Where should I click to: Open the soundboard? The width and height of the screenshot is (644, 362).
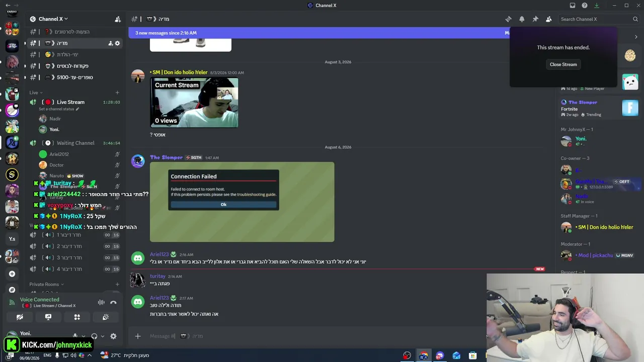coord(106,317)
